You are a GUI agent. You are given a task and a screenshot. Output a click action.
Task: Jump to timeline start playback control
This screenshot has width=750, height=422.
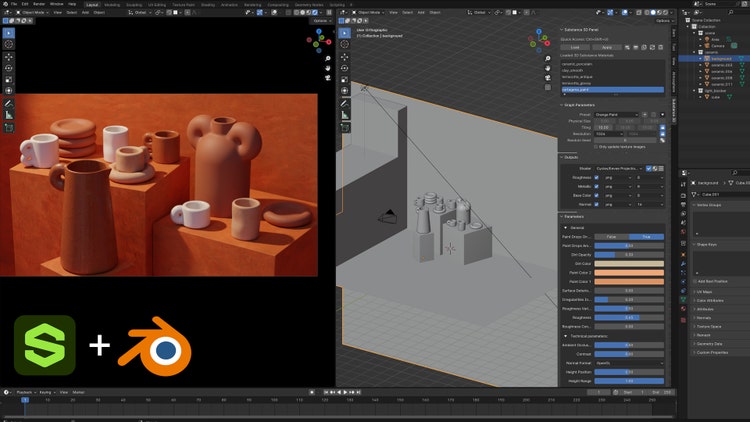coord(327,392)
